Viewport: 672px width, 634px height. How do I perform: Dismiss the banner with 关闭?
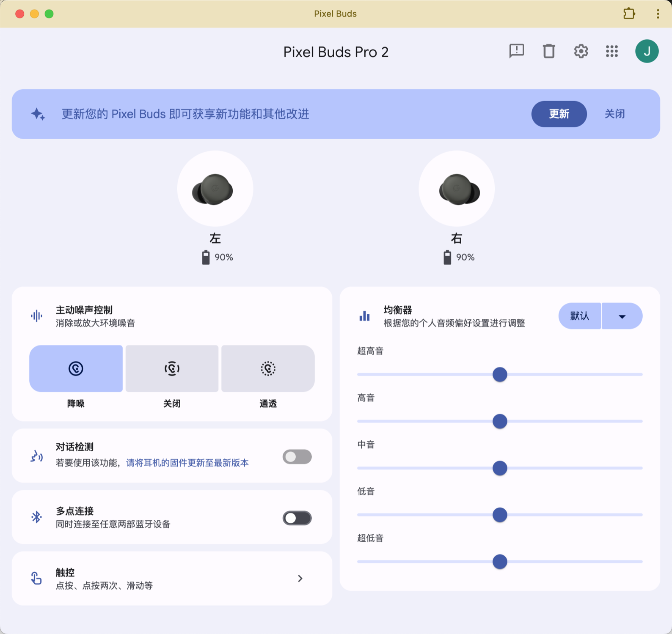pos(614,114)
